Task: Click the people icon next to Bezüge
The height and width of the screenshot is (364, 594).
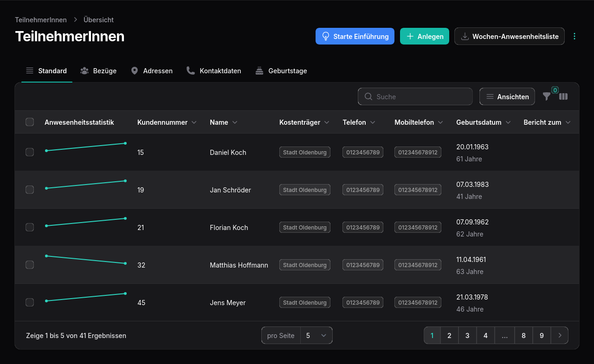Action: tap(84, 70)
